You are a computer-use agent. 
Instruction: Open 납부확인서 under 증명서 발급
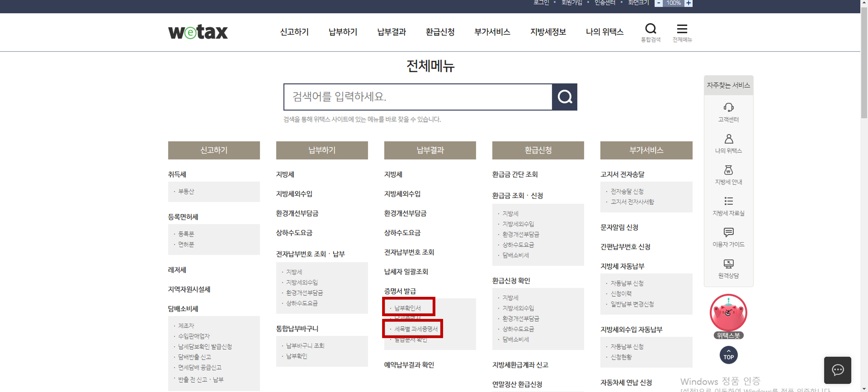pyautogui.click(x=407, y=308)
